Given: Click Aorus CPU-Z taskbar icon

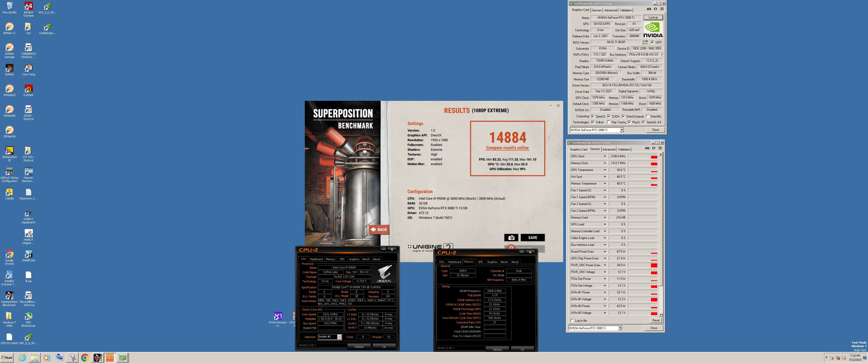Looking at the screenshot, I should 110,358.
